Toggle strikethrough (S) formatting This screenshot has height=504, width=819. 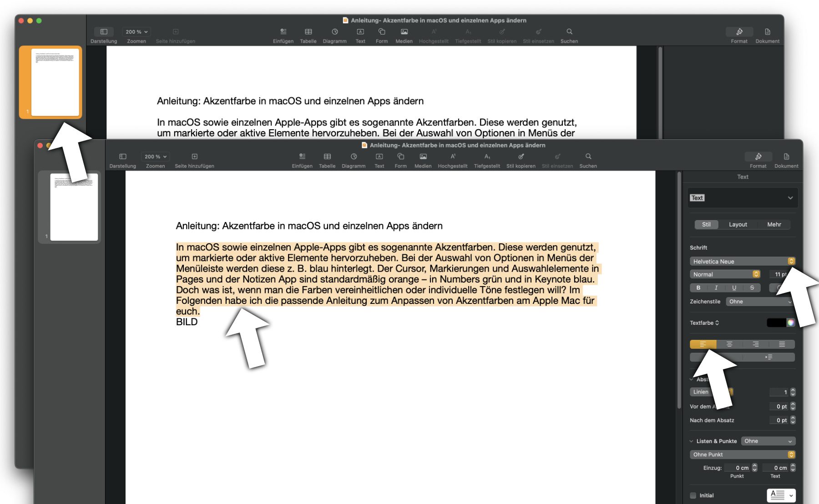click(752, 288)
